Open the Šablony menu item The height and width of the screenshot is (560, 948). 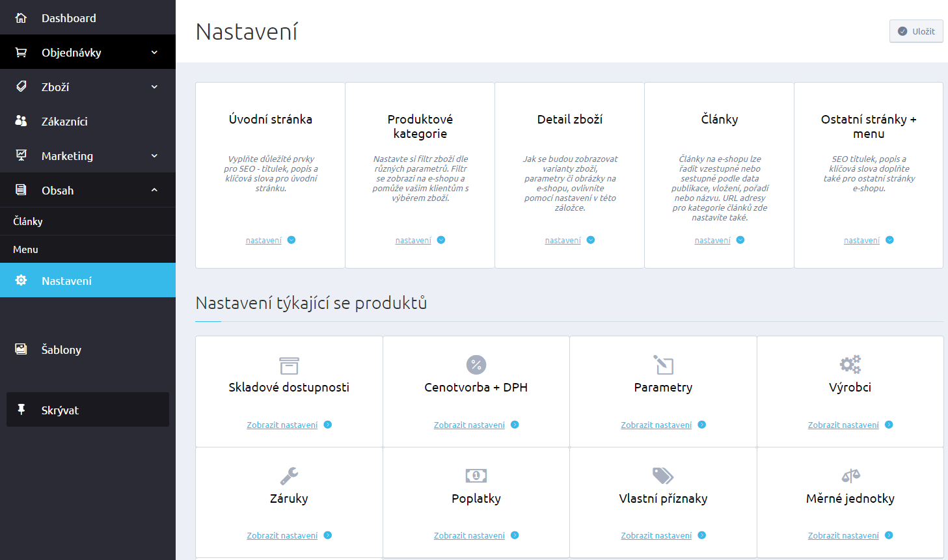[x=88, y=349]
